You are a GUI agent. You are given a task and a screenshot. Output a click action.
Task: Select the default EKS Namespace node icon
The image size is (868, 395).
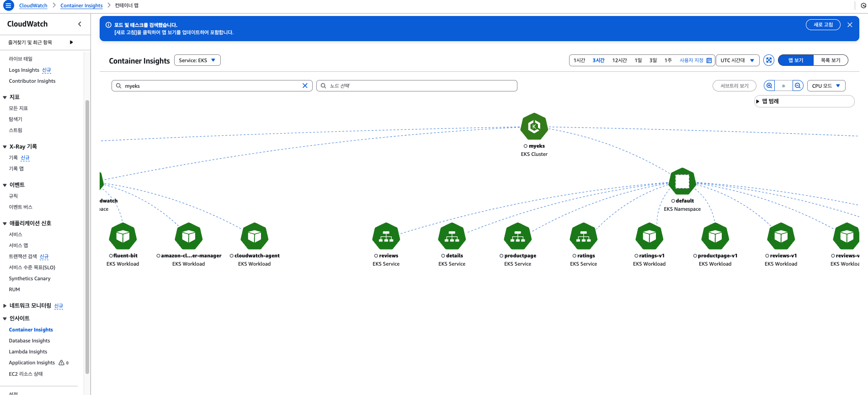click(682, 181)
